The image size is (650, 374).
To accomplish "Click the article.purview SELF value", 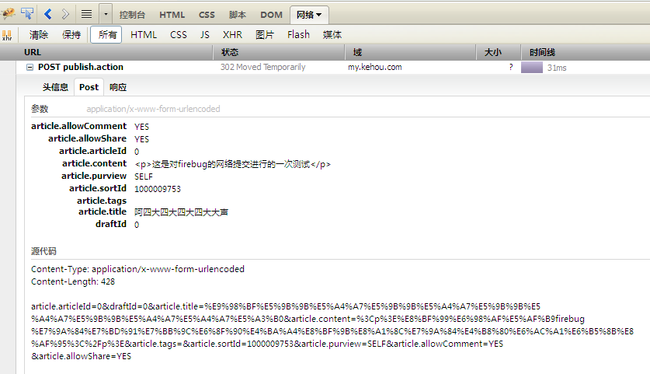I will coord(143,177).
